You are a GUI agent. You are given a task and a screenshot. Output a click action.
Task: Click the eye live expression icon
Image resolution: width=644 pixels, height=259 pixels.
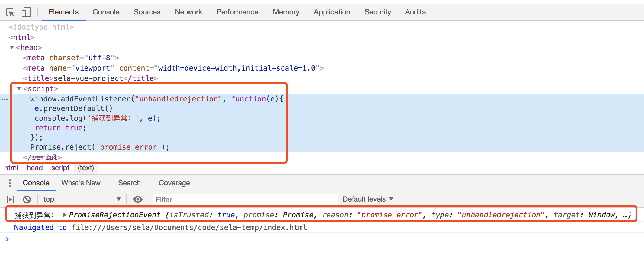point(138,200)
